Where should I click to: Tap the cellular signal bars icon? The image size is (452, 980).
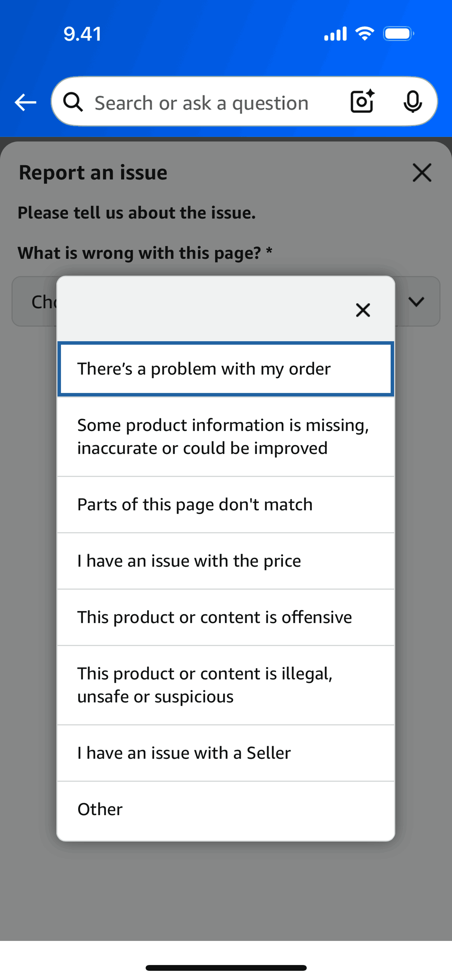tap(335, 34)
